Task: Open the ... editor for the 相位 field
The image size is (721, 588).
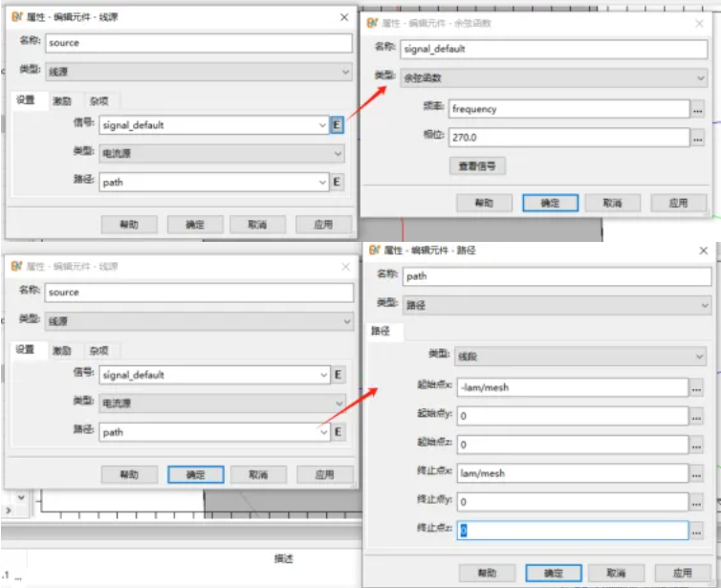Action: pos(698,138)
